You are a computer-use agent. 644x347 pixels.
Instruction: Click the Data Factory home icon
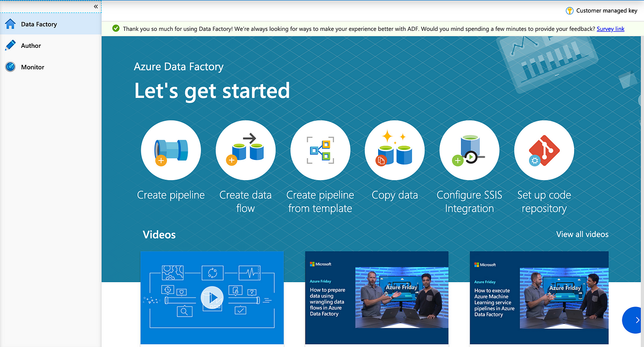pyautogui.click(x=10, y=24)
